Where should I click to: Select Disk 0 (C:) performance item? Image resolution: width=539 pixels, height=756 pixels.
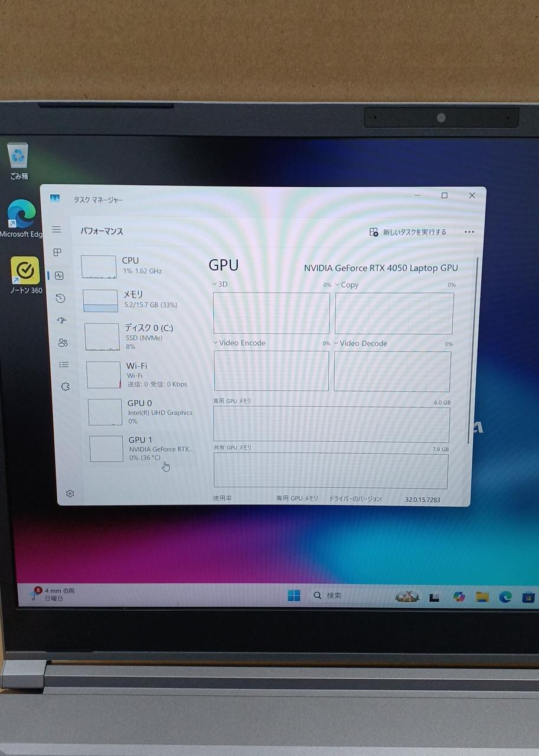(142, 337)
